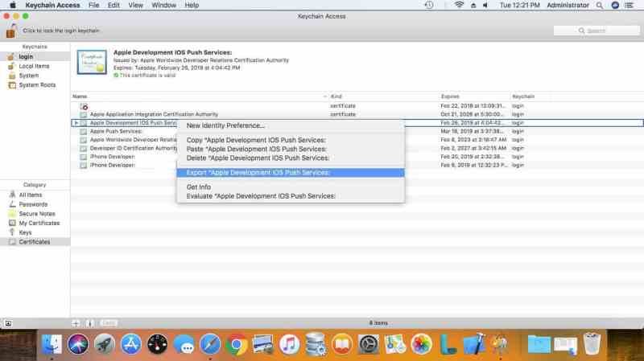Select Apple Worldwide Developer Relations certificate row
Viewport: 644px width, 361px height.
click(x=357, y=140)
